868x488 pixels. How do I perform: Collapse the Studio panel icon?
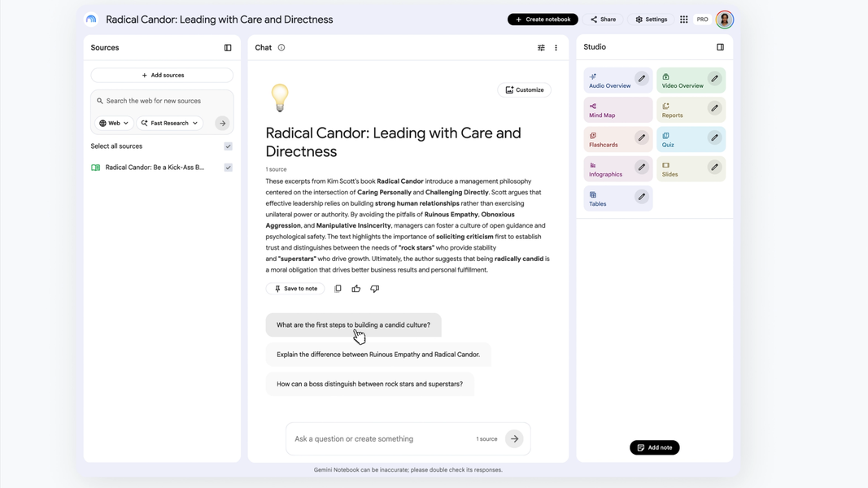pyautogui.click(x=720, y=47)
